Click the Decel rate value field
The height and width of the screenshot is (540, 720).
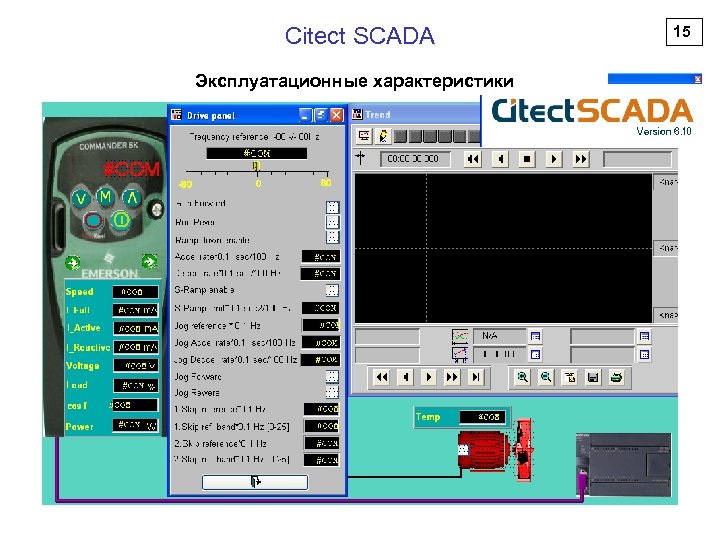321,274
